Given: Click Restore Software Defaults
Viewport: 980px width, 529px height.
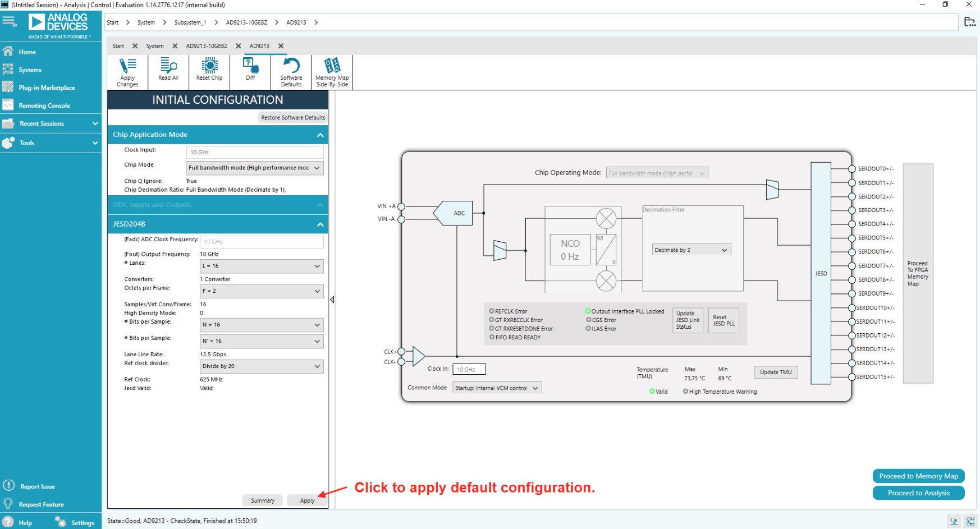Looking at the screenshot, I should (x=292, y=117).
